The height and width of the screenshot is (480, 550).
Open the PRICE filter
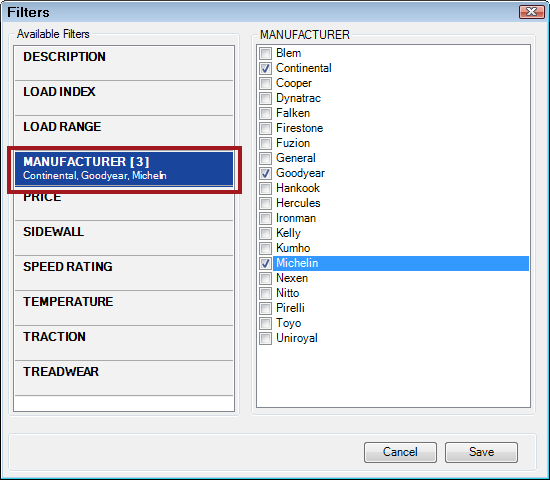coord(124,204)
